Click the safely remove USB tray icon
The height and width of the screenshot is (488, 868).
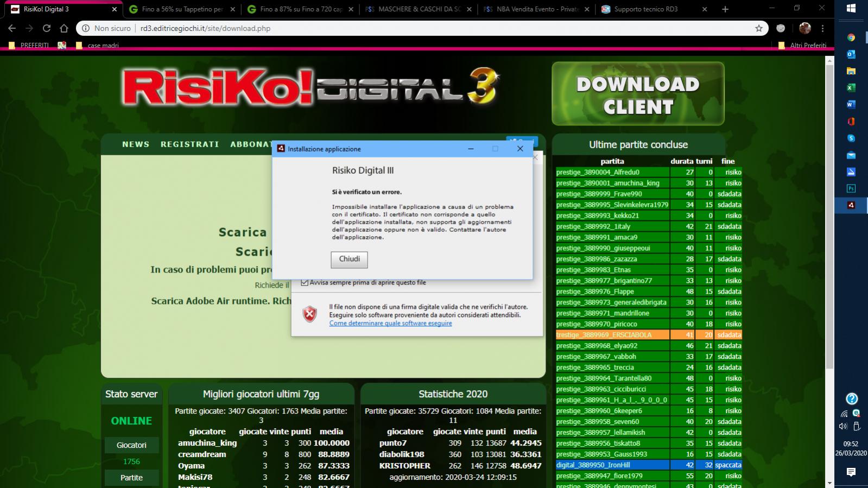coord(857,427)
